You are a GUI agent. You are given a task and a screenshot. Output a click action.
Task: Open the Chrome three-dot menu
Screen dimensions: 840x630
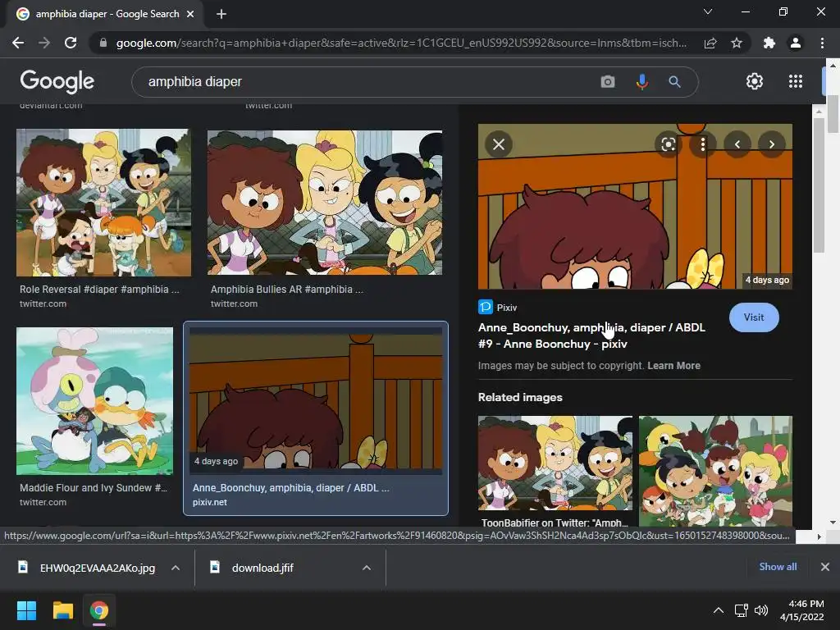(822, 43)
